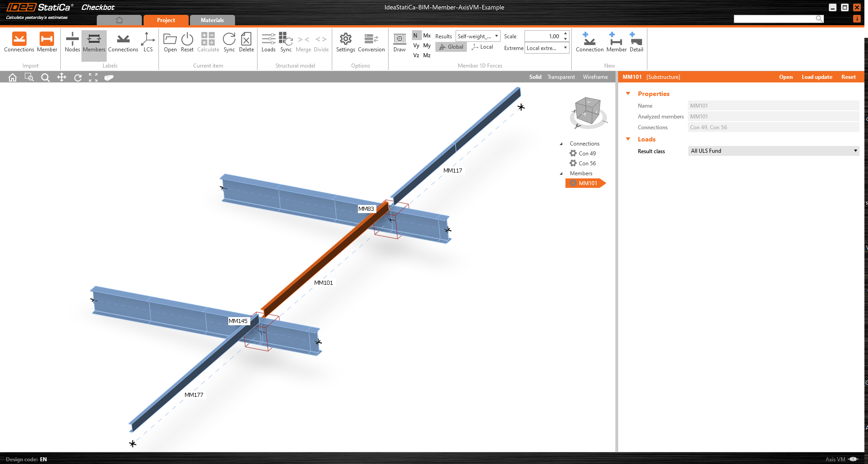
Task: Enable the Mx force display
Action: click(x=427, y=36)
